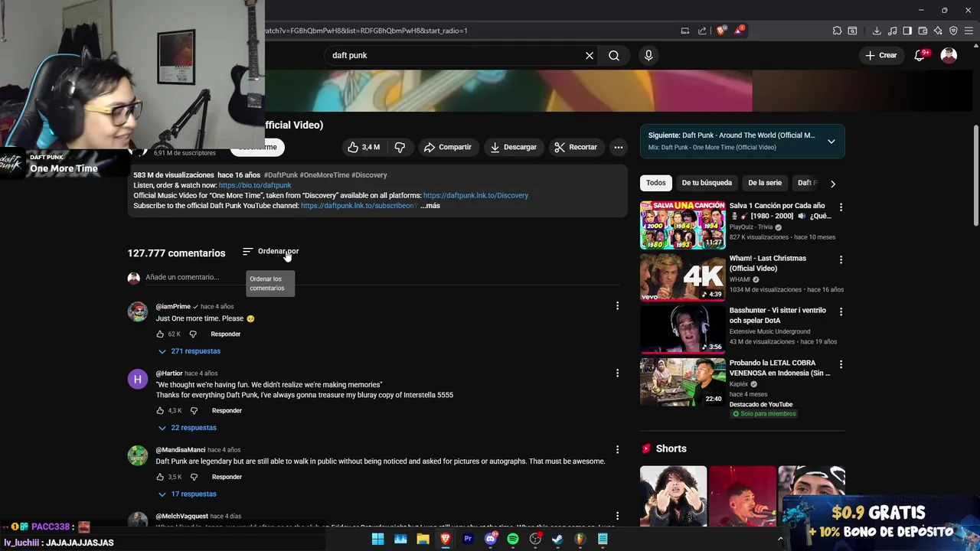The image size is (980, 551).
Task: Expand the 17 respuestas thread
Action: point(187,494)
